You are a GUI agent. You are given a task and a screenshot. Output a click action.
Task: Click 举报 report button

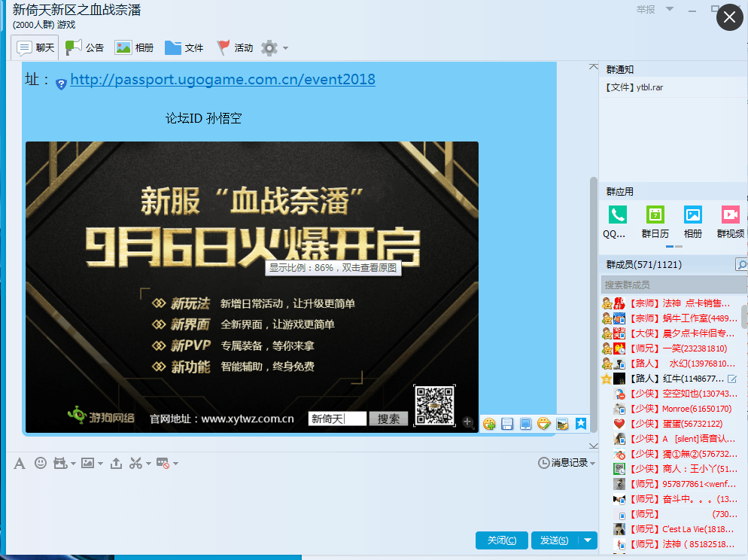click(646, 10)
